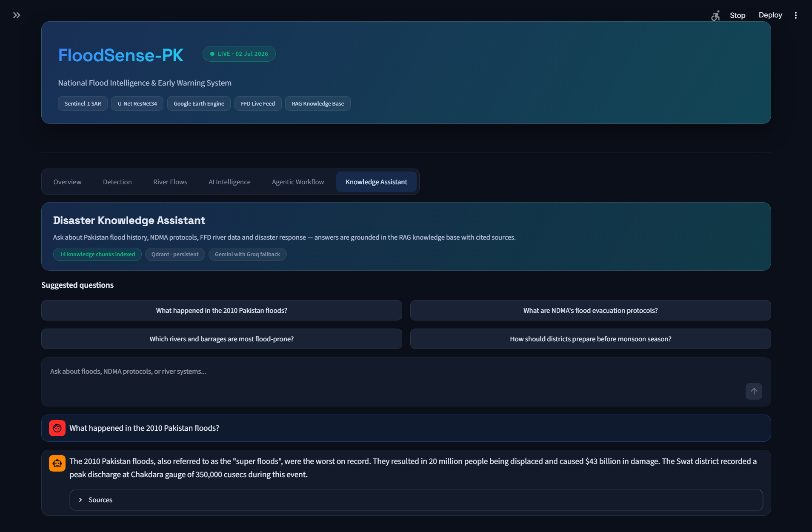The image size is (812, 532).
Task: Switch to the Detection tab
Action: pos(117,182)
